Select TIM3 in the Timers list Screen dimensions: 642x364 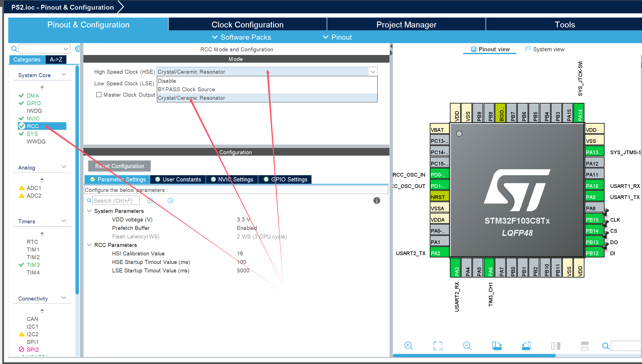pos(33,265)
